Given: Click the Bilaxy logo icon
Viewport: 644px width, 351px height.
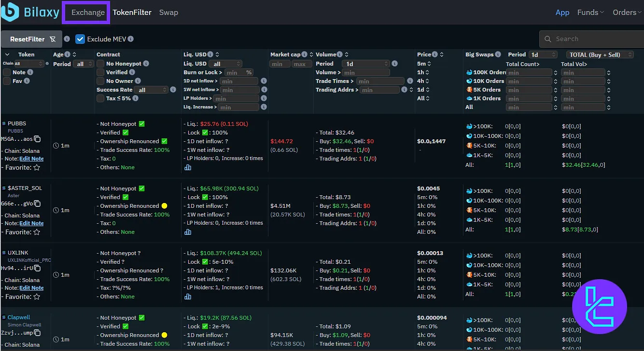Looking at the screenshot, I should pos(10,12).
